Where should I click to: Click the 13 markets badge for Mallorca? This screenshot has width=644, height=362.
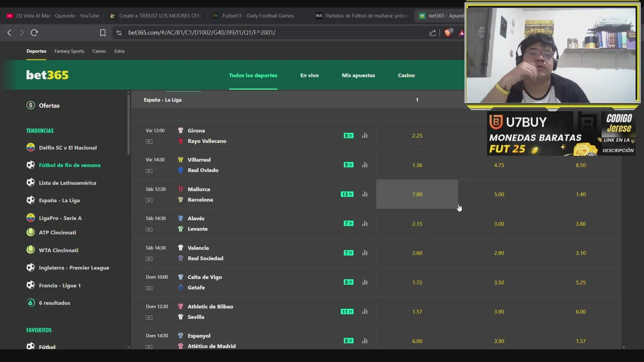pyautogui.click(x=347, y=194)
